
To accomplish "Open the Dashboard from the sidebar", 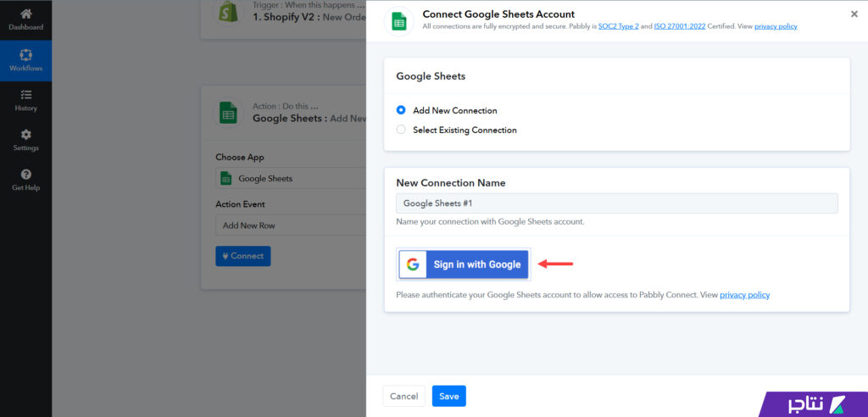I will (x=25, y=19).
